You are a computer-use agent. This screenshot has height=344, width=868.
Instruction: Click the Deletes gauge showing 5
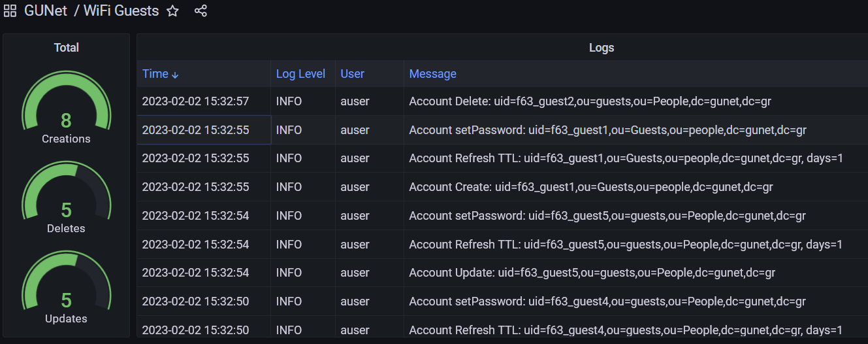(66, 198)
